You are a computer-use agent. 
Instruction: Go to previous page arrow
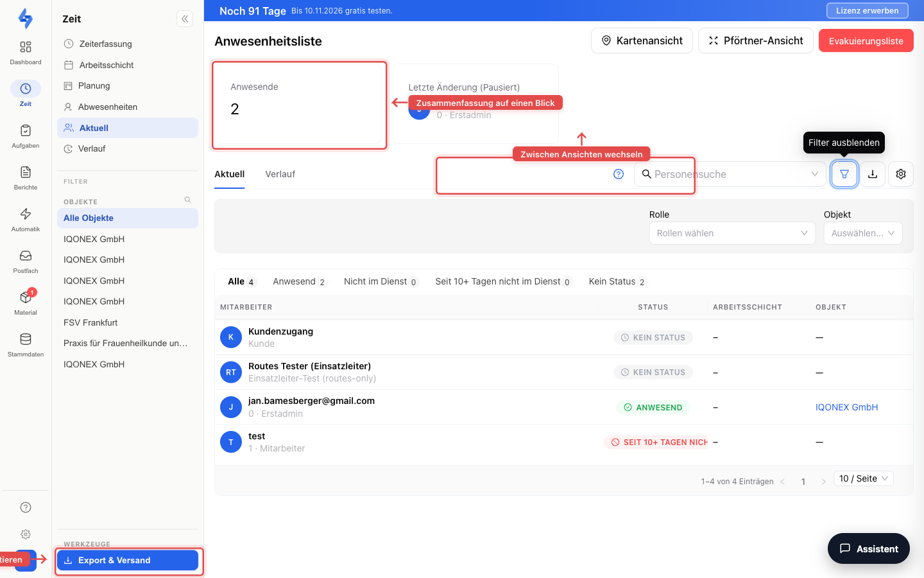[783, 482]
